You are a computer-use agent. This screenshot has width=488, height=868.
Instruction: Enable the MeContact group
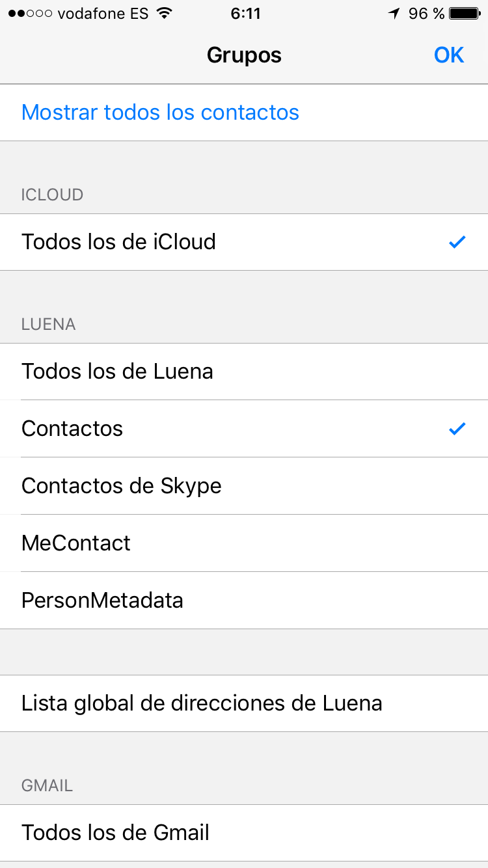(76, 543)
